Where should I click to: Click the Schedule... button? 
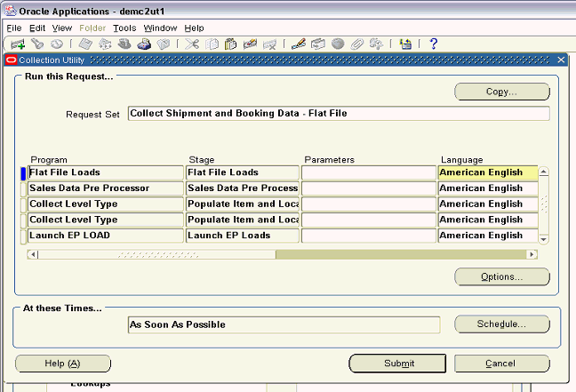pyautogui.click(x=502, y=324)
